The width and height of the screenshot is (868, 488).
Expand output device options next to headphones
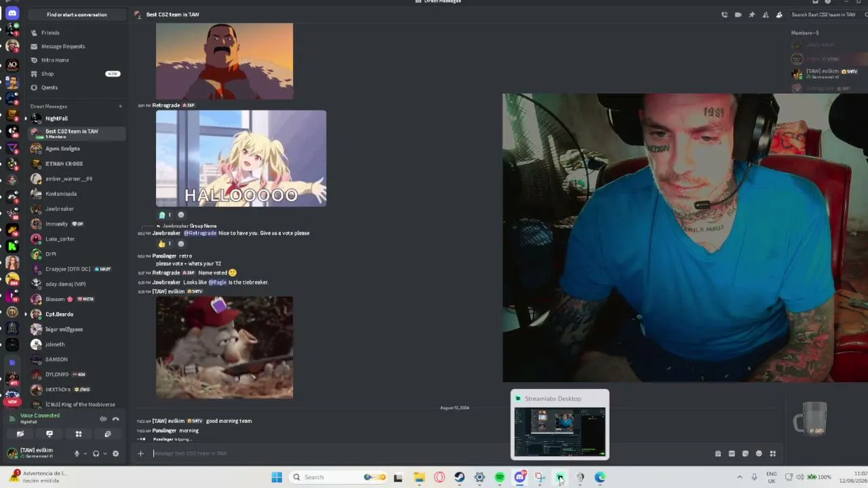(104, 453)
